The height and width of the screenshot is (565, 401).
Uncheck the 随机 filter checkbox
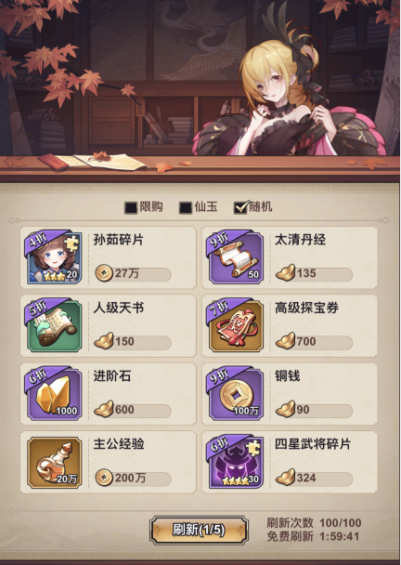[x=241, y=207]
